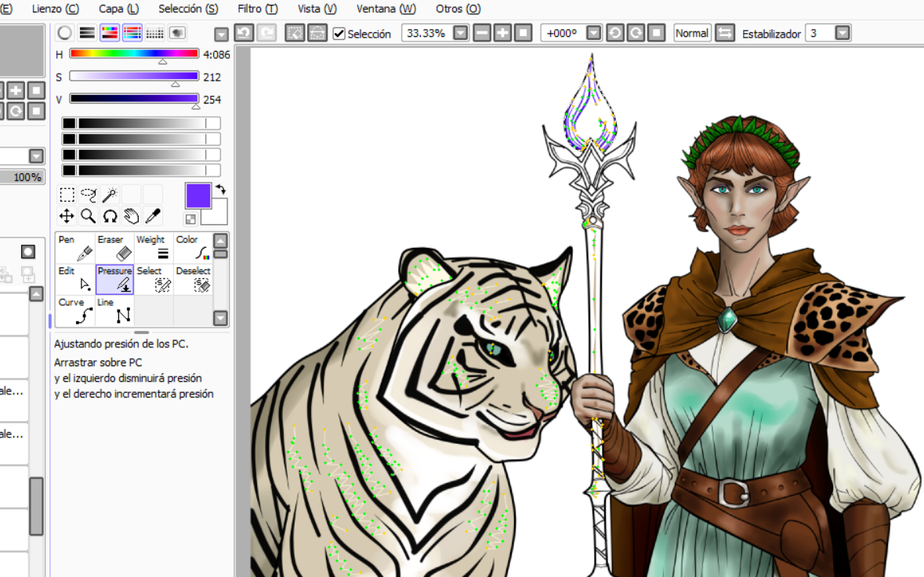Open the Filtro menu
924x577 pixels.
tap(257, 9)
